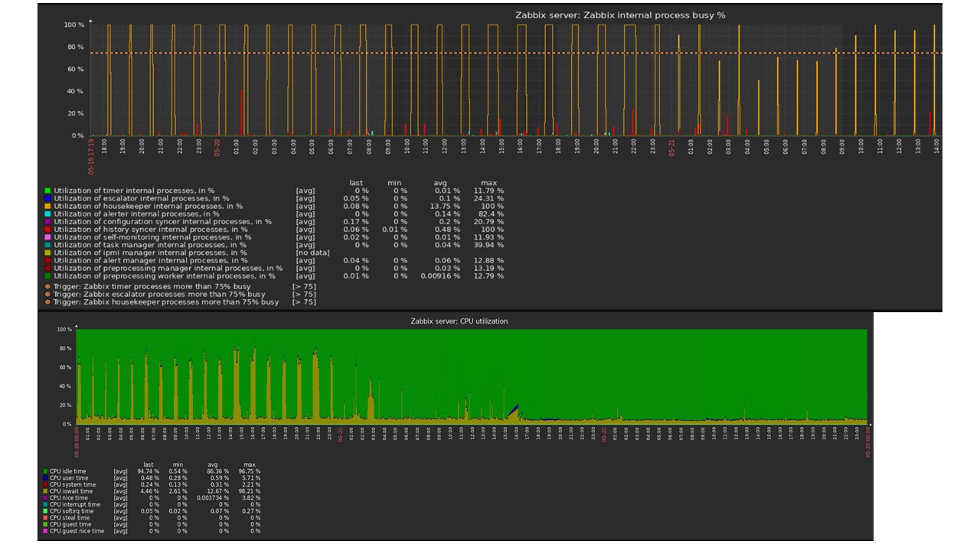980x551 pixels.
Task: Click CPU nice avg value '0.003734 %'
Action: tap(212, 497)
